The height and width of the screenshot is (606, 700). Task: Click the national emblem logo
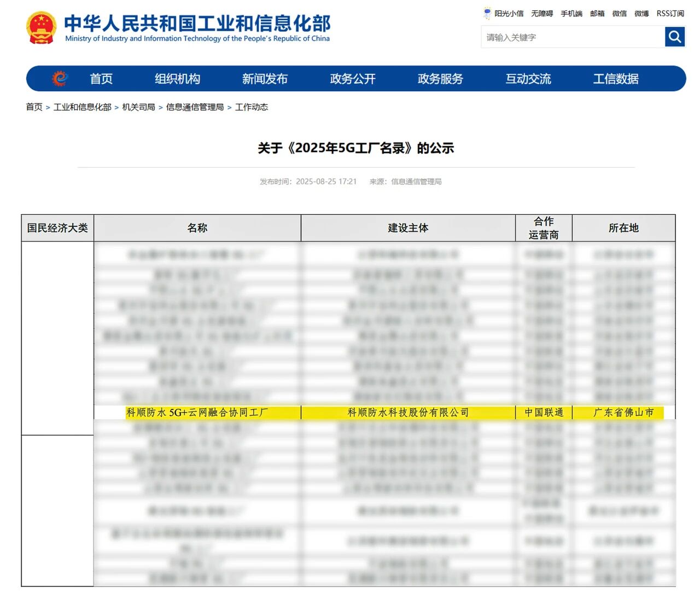click(x=41, y=28)
